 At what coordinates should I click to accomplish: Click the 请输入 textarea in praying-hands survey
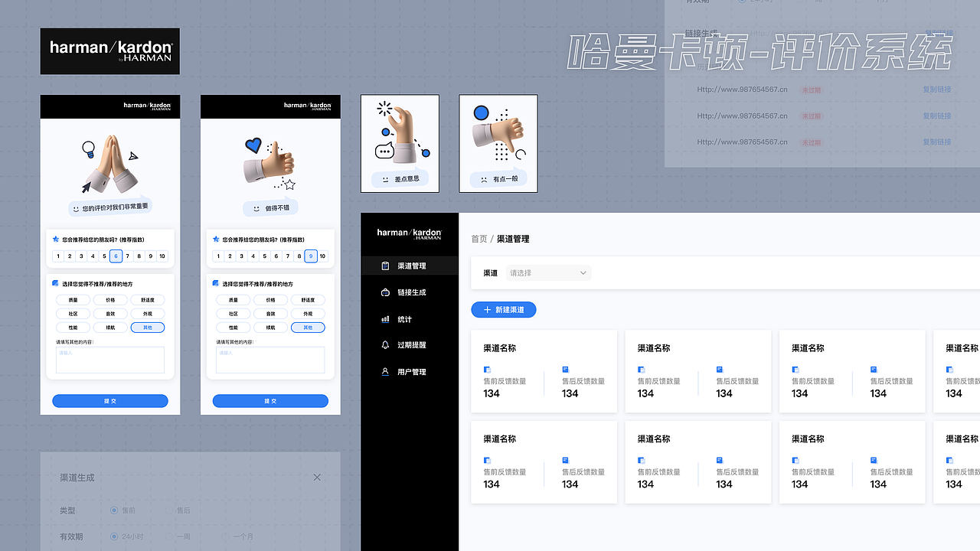coord(110,360)
